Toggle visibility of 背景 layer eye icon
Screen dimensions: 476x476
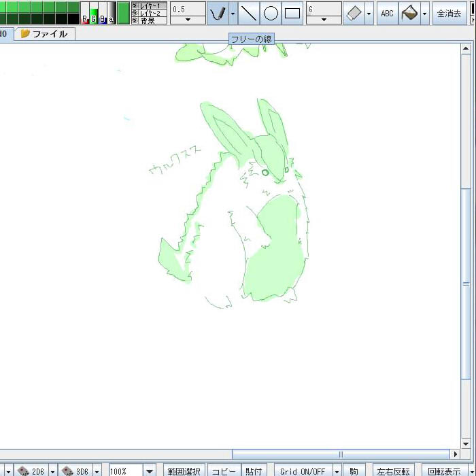(x=135, y=20)
